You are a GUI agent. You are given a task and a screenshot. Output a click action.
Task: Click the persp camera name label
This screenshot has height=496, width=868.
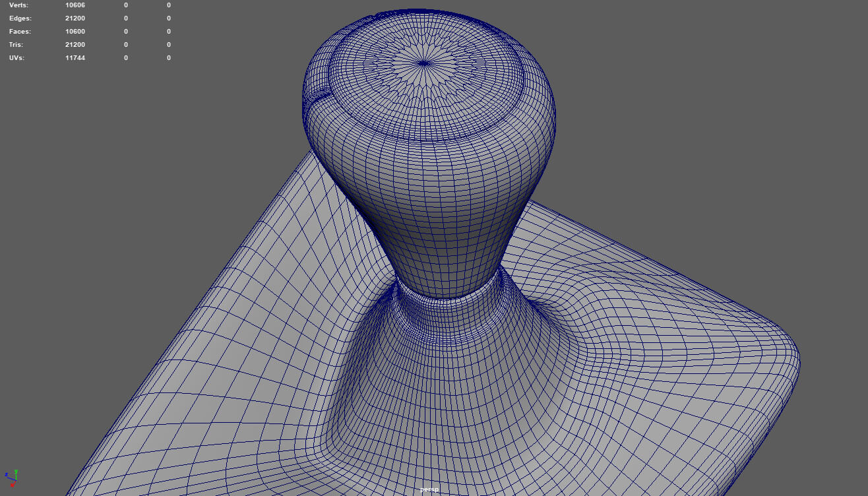point(429,489)
